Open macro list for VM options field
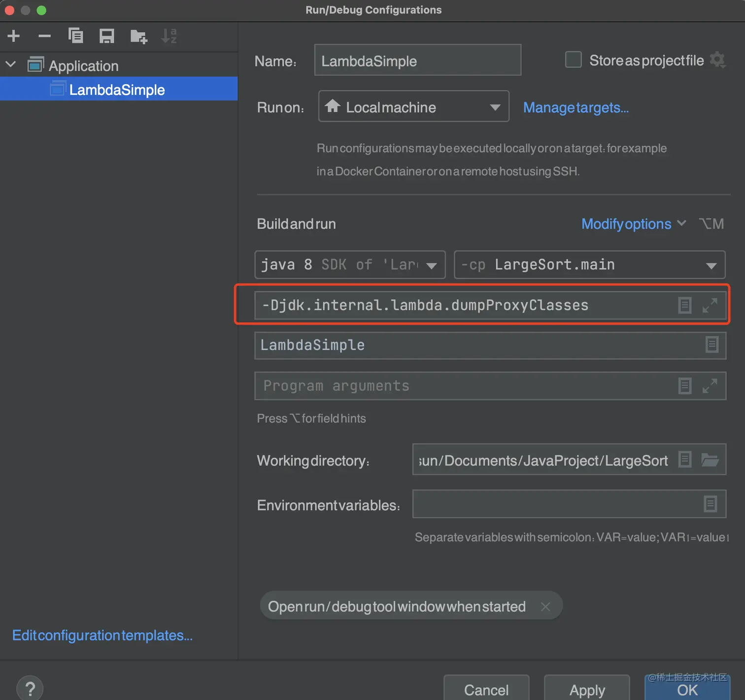This screenshot has height=700, width=745. coord(684,305)
